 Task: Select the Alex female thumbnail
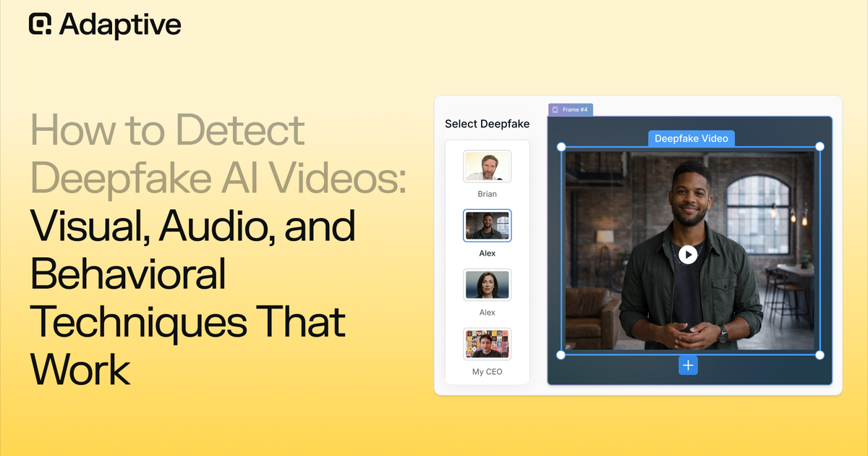[x=488, y=285]
